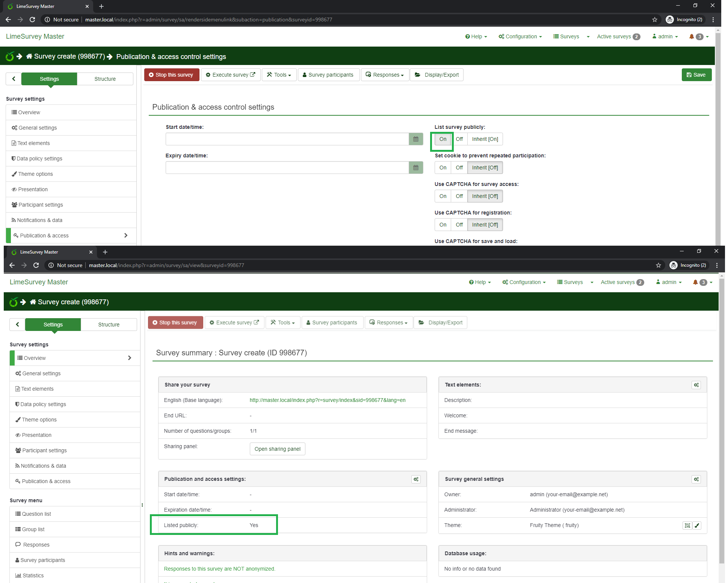Set Use CAPTCHA for registration to Off
Screen dimensions: 728x583
[459, 225]
